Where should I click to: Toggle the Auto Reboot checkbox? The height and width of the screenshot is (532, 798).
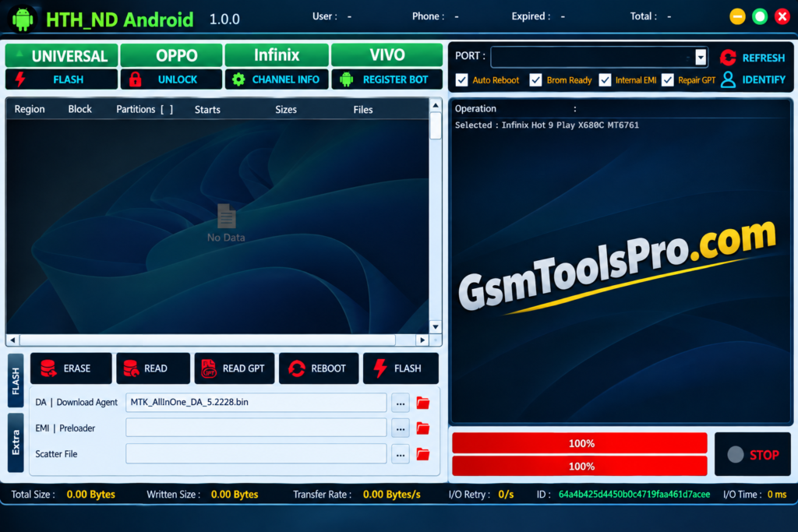click(461, 80)
